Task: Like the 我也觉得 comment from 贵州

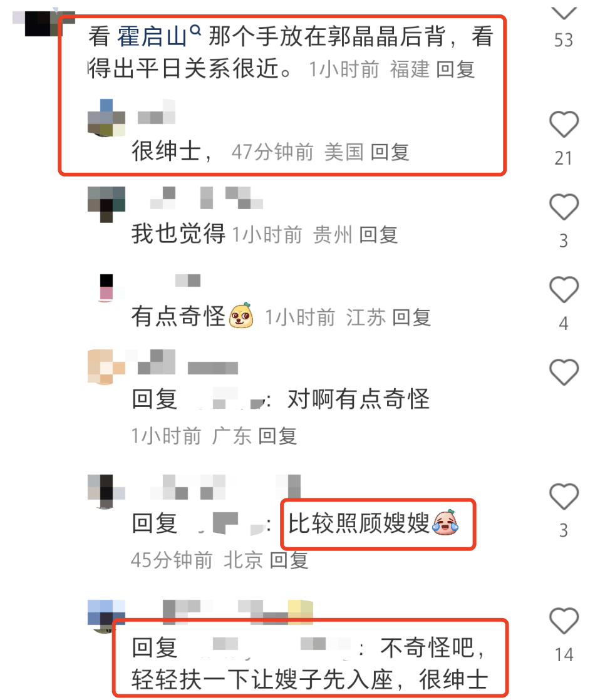Action: coord(564,207)
